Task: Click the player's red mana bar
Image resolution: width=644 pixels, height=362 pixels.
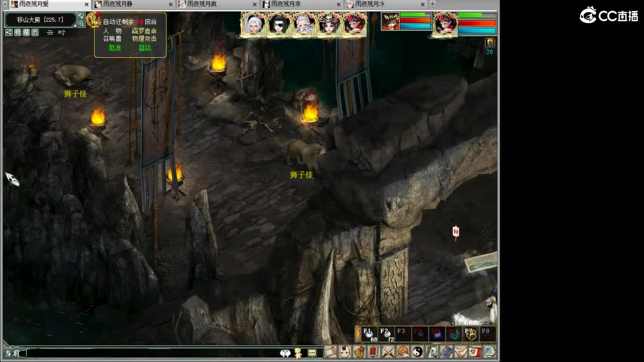Action: pos(477,23)
